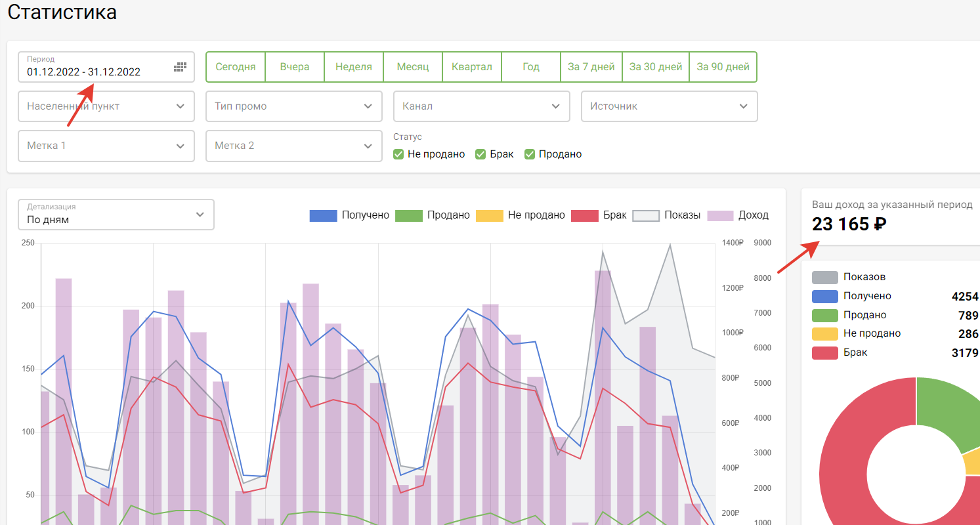Expand the Детализация По дням dropdown
The image size is (980, 525).
coord(116,215)
